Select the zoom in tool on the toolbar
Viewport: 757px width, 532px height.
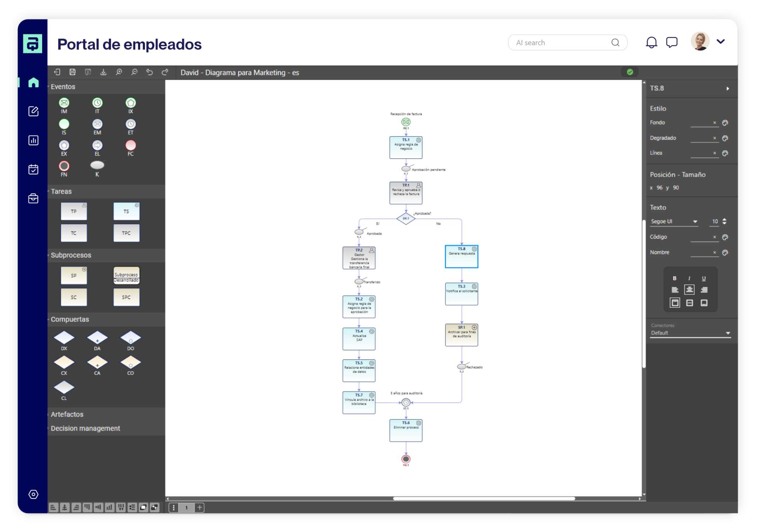(x=119, y=72)
